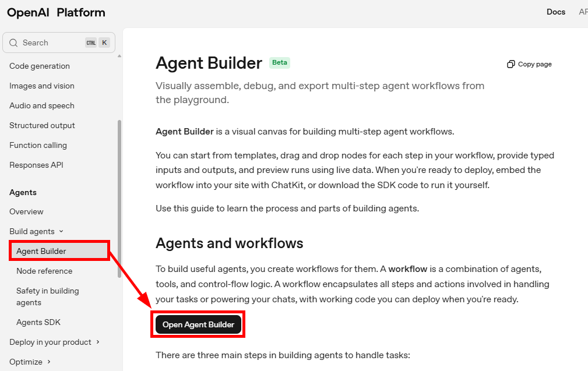This screenshot has height=371, width=588.
Task: Click the Agents section heading
Action: click(x=23, y=193)
